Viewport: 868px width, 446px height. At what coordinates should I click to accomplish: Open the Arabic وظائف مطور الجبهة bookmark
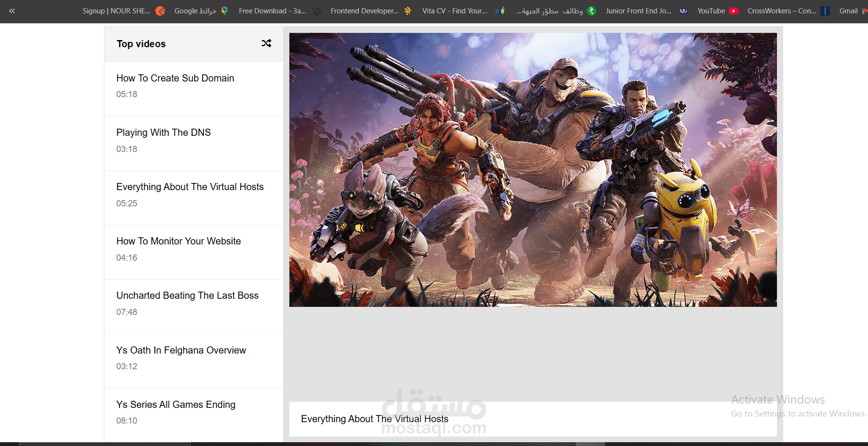coord(556,11)
